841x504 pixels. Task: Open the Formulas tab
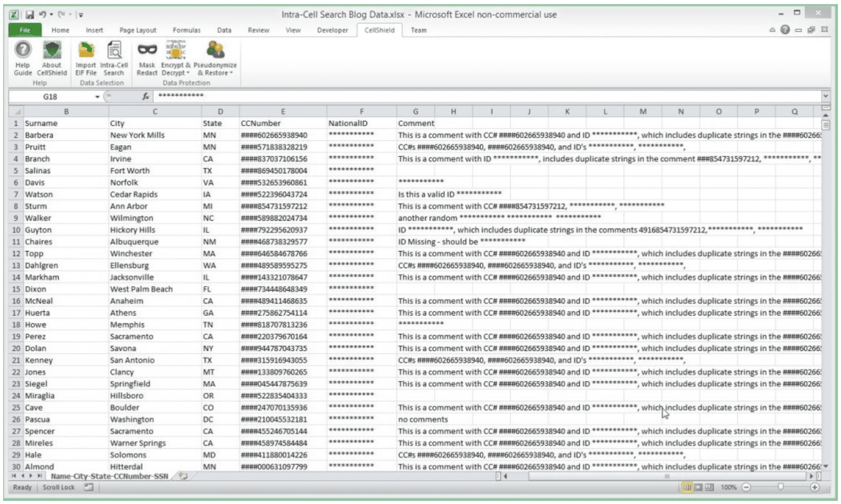point(187,30)
